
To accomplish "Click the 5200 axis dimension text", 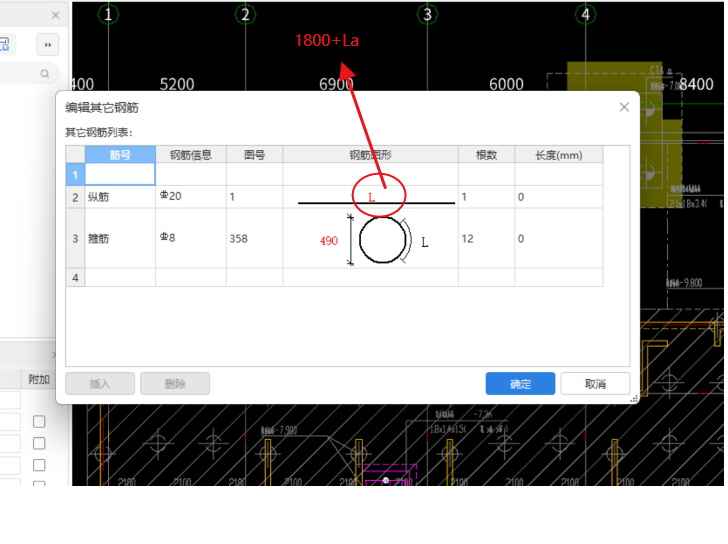I will [177, 84].
